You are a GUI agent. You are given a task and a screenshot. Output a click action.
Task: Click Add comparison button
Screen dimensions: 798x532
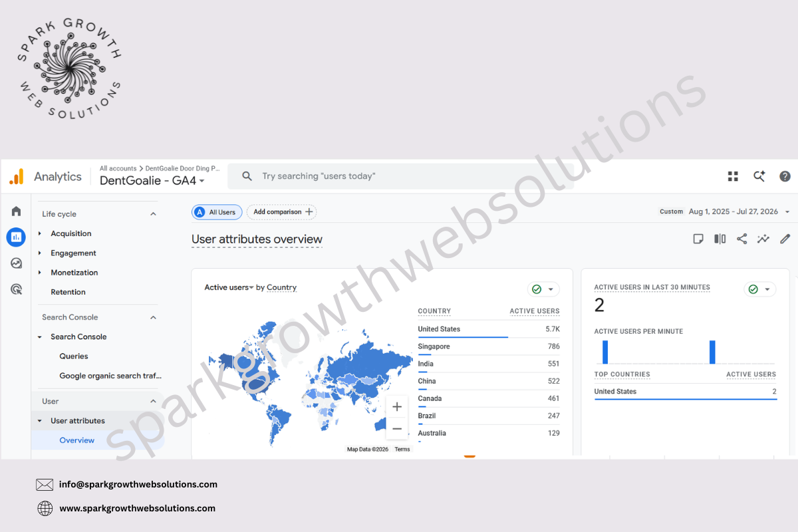coord(282,212)
